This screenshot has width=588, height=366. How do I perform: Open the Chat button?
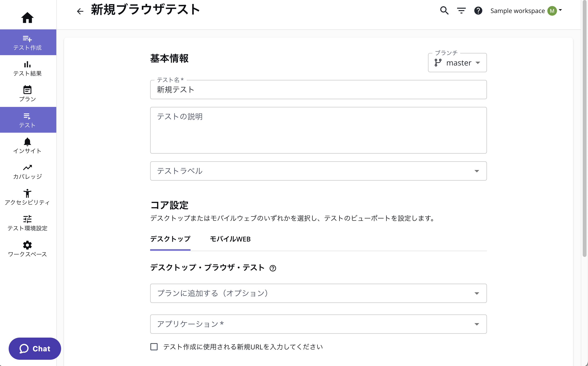point(35,349)
